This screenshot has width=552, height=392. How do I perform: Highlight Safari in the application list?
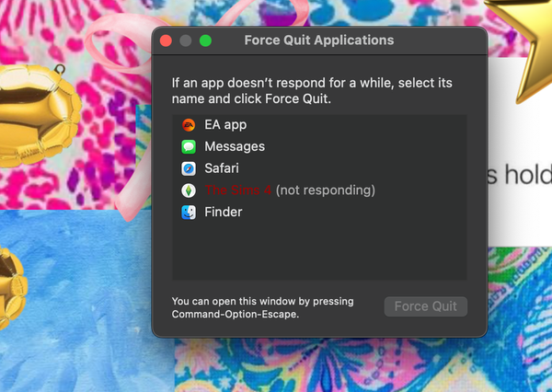click(223, 168)
